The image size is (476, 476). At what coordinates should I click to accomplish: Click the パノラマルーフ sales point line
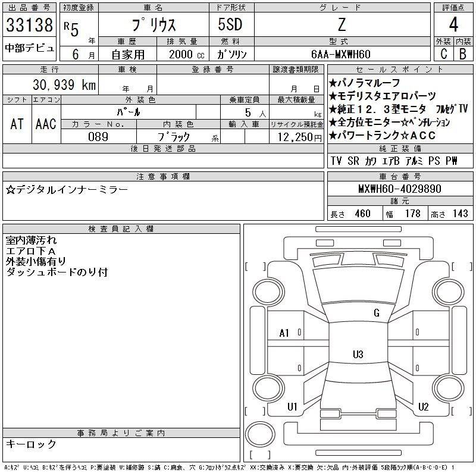(x=364, y=83)
